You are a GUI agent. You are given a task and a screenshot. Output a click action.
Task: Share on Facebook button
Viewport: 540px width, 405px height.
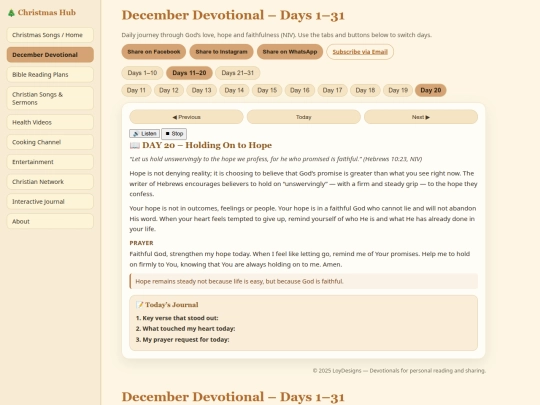pos(154,52)
